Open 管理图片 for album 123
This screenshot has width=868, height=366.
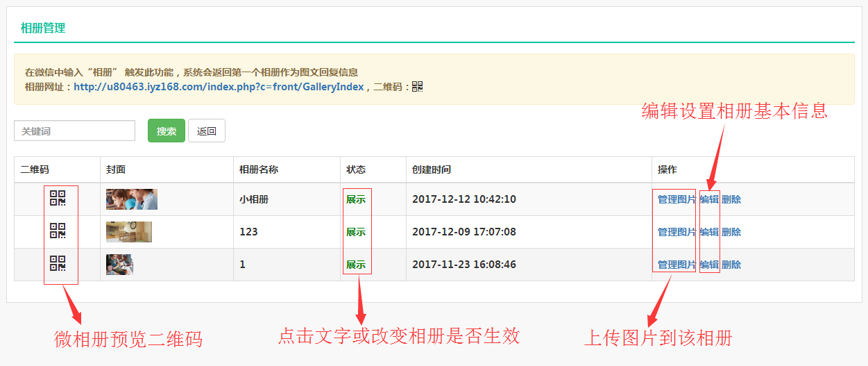[676, 232]
